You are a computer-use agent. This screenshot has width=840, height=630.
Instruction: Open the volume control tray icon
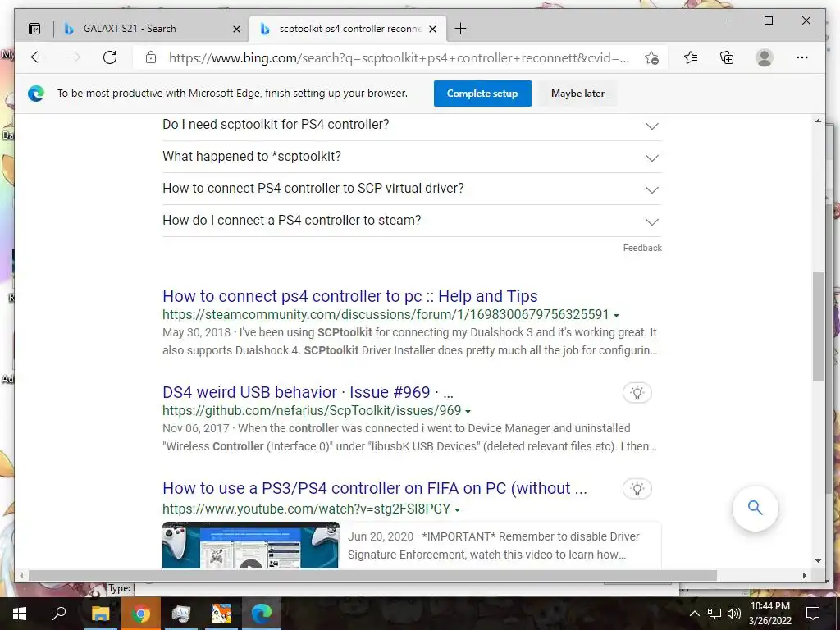[733, 614]
